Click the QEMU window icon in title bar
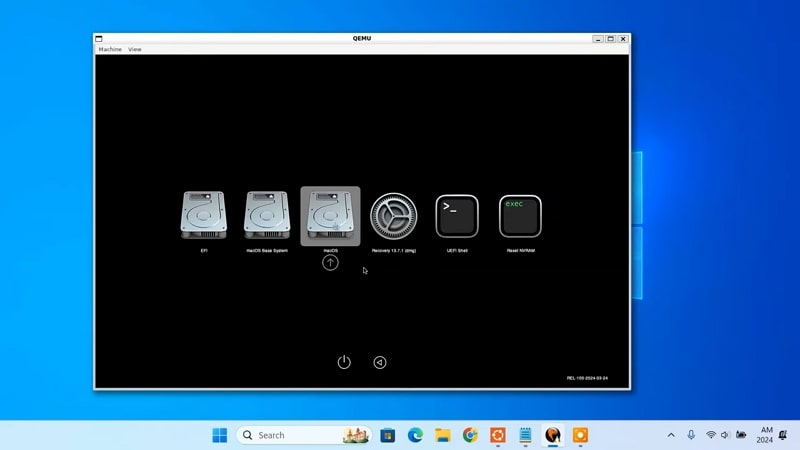The width and height of the screenshot is (800, 450). click(x=99, y=39)
